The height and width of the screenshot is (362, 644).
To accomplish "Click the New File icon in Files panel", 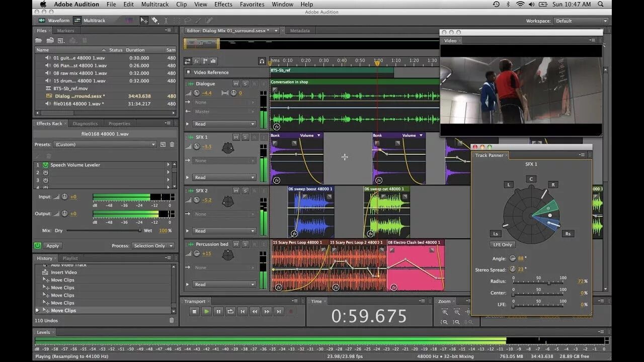I will coord(61,40).
